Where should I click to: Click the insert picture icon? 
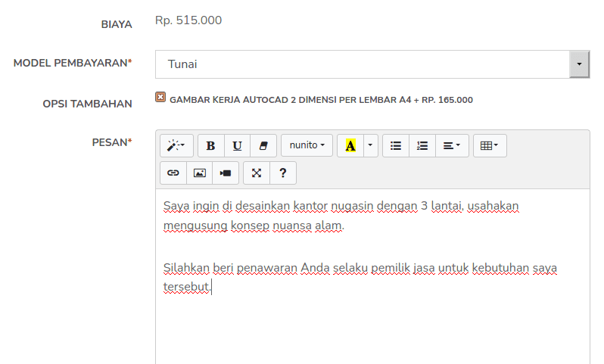200,173
